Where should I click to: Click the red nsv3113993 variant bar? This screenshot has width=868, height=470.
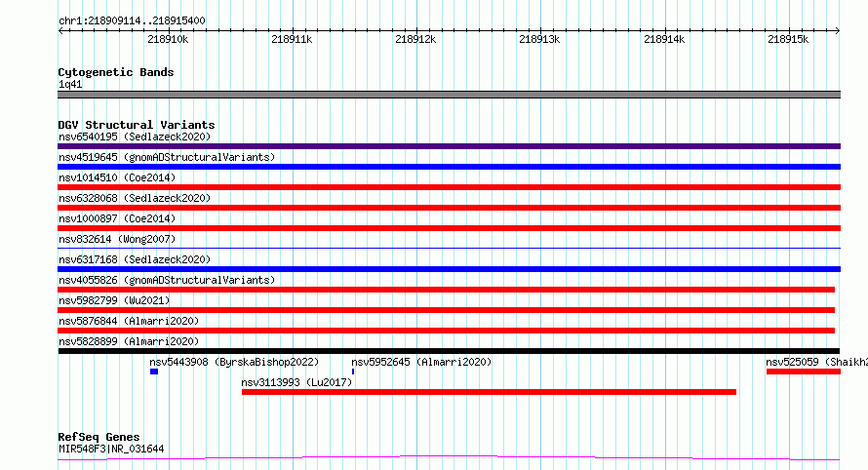489,392
